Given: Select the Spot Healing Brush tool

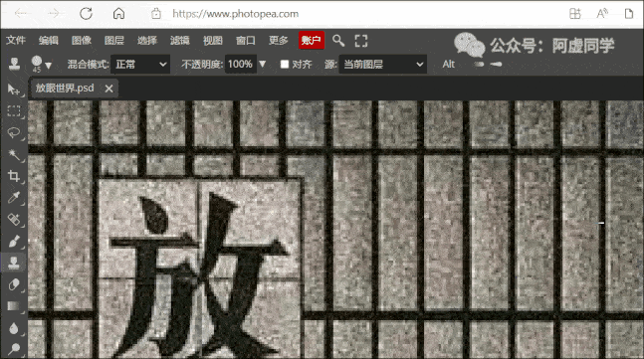Looking at the screenshot, I should (x=14, y=220).
